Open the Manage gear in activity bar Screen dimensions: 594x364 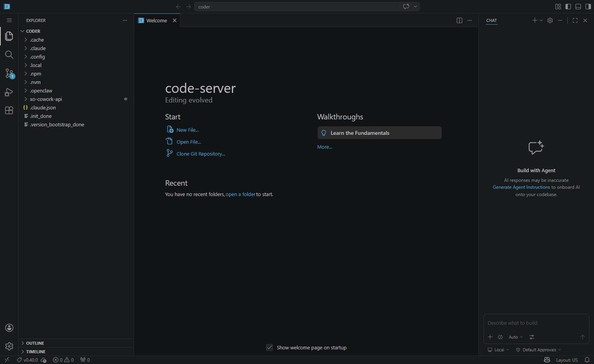pos(9,346)
